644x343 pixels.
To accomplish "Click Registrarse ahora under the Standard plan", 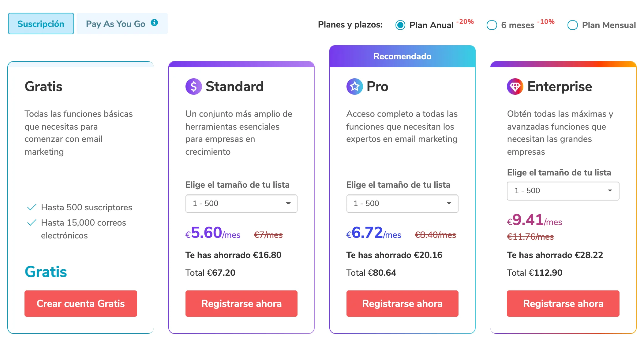I will pos(241,304).
